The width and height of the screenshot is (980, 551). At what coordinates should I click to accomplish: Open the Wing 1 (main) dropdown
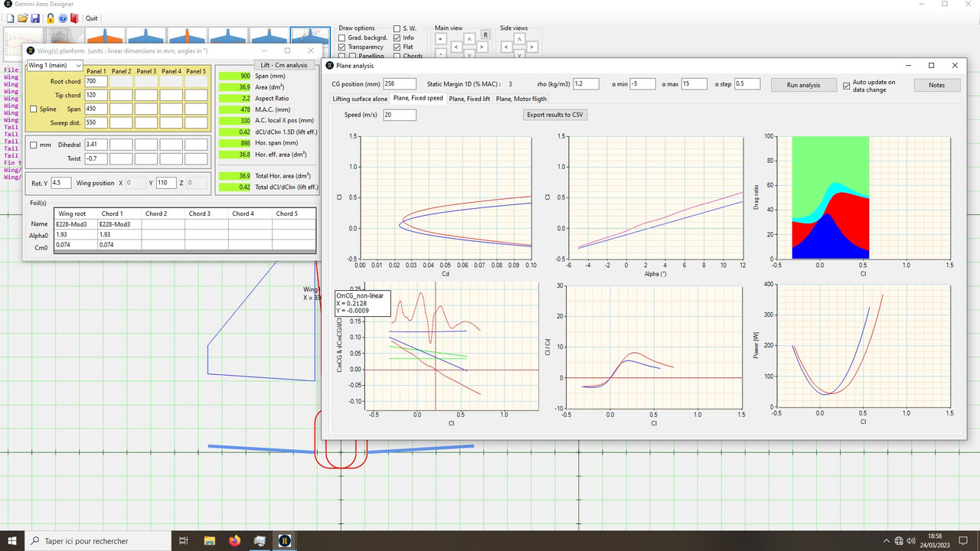54,65
